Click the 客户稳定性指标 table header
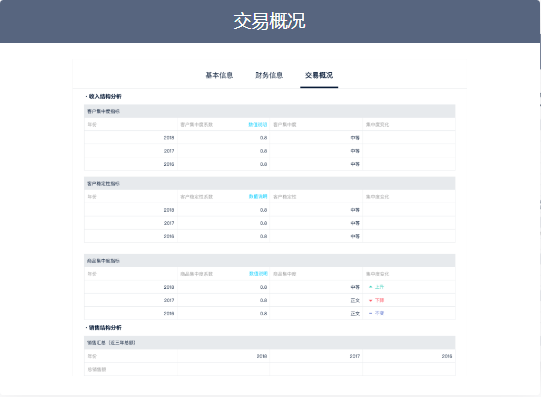The width and height of the screenshot is (541, 397). tap(269, 183)
